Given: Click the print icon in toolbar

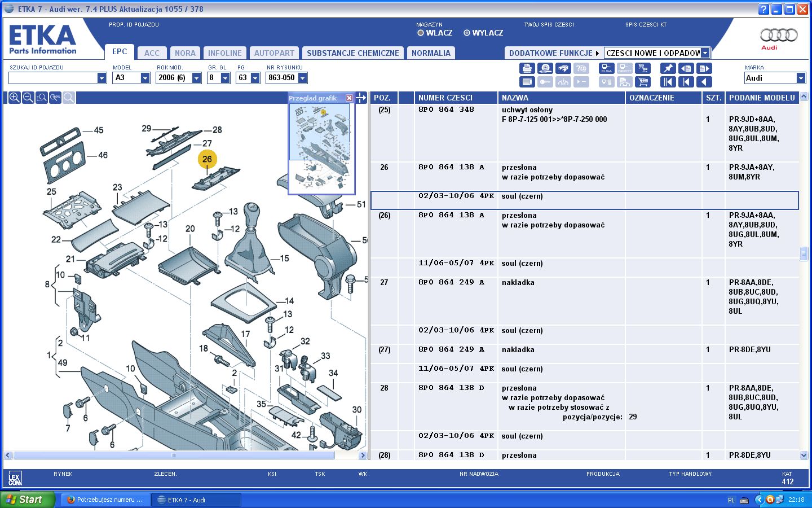Looking at the screenshot, I should (x=527, y=68).
